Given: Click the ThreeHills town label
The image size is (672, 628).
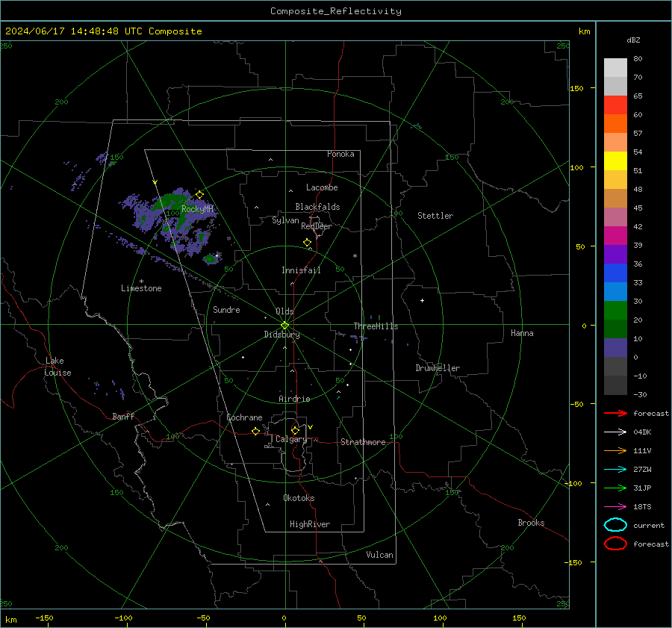Looking at the screenshot, I should click(376, 326).
